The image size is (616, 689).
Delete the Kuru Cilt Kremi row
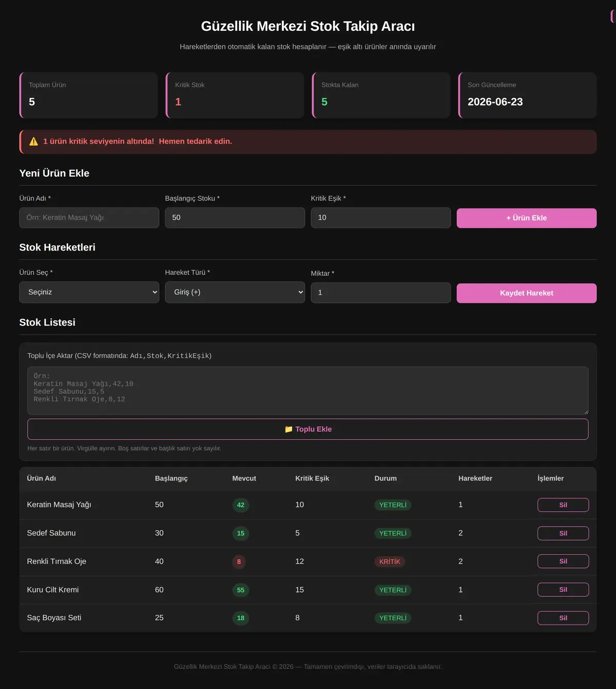point(563,590)
